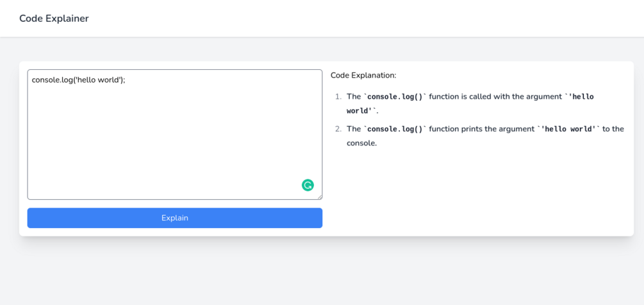Click the gray page background below the card
This screenshot has width=644, height=305.
(320, 272)
